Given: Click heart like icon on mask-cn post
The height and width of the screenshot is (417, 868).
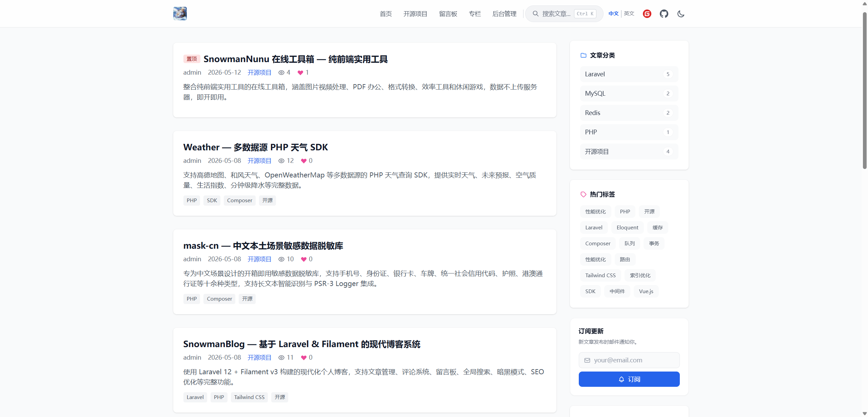Looking at the screenshot, I should (303, 259).
